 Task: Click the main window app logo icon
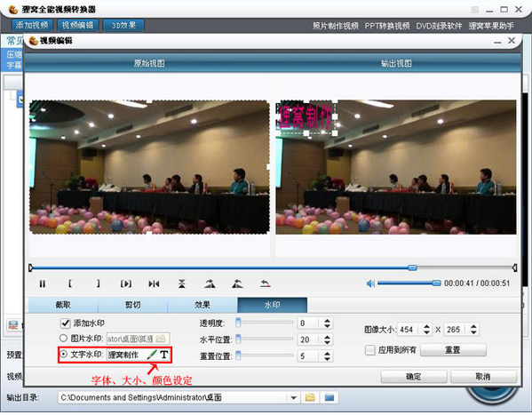(x=13, y=9)
